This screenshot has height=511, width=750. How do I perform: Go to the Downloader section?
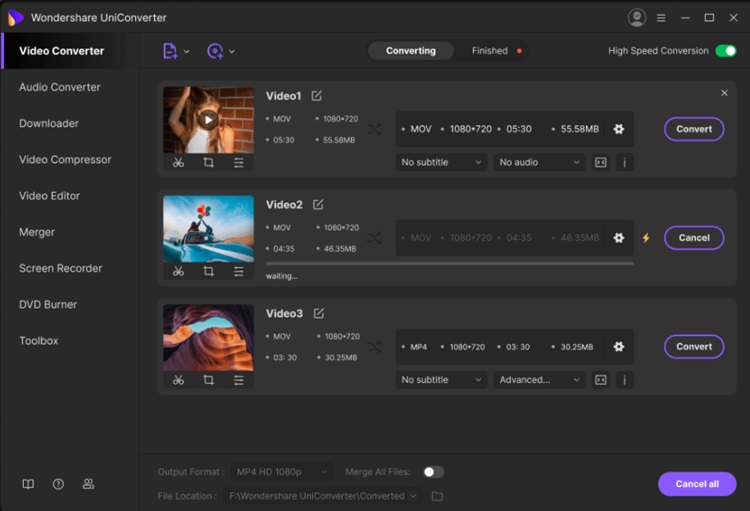pyautogui.click(x=49, y=123)
